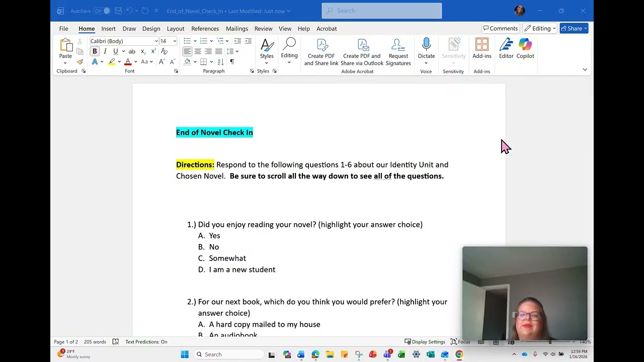Image resolution: width=644 pixels, height=362 pixels.
Task: Open the Editor proofing pane
Action: click(506, 49)
